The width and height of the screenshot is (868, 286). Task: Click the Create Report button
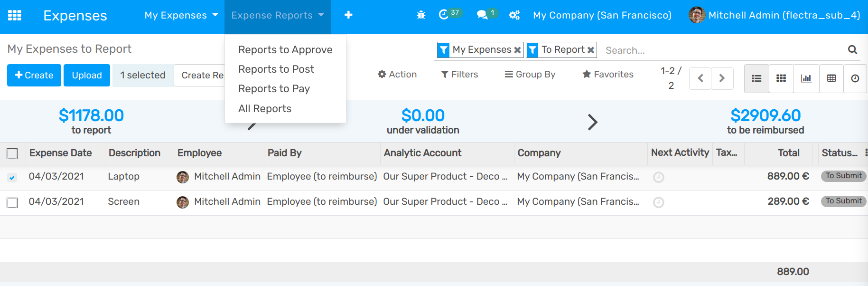click(199, 75)
